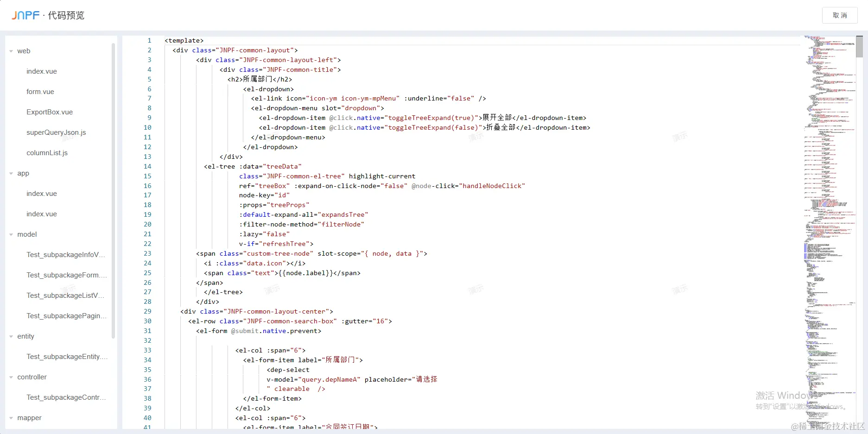Click the <h2>所属部门</h2> code line

(x=260, y=79)
